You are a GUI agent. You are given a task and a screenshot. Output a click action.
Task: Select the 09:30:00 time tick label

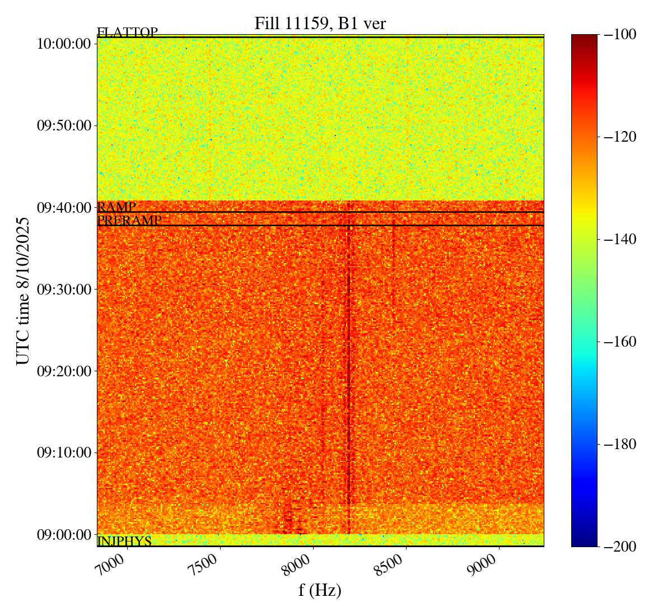click(x=64, y=290)
